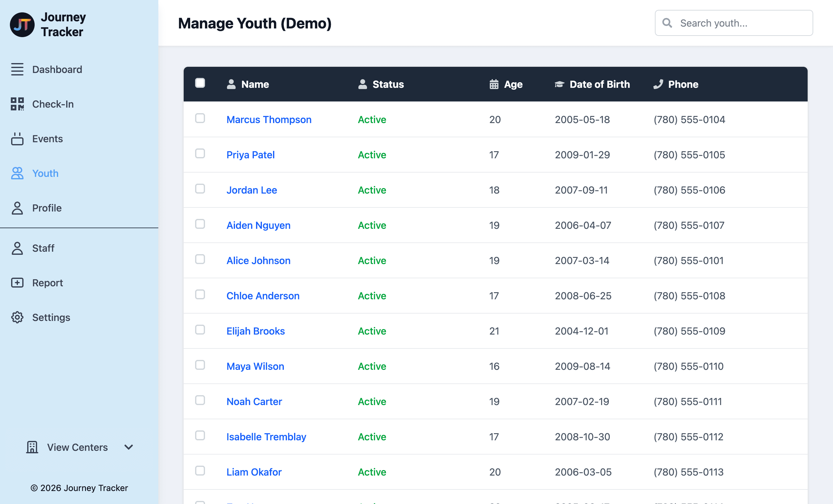Check the box for Aiden Nguyen
This screenshot has width=833, height=504.
[200, 224]
